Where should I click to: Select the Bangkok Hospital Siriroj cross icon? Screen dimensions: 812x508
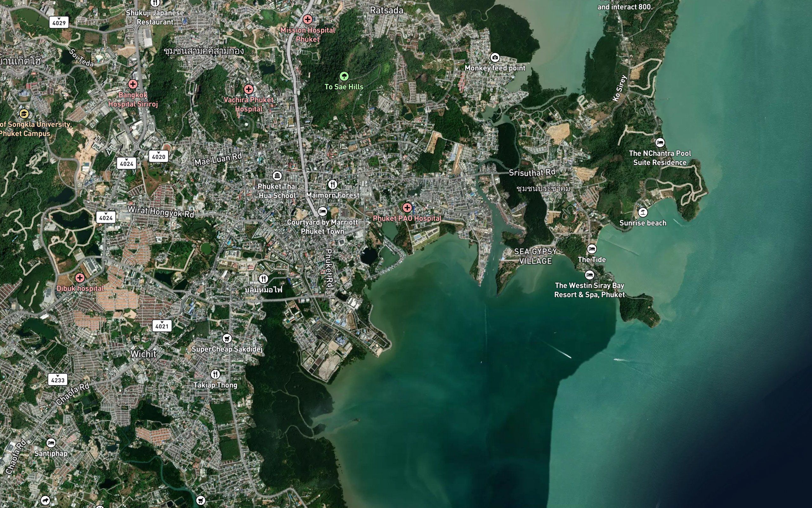click(x=133, y=84)
